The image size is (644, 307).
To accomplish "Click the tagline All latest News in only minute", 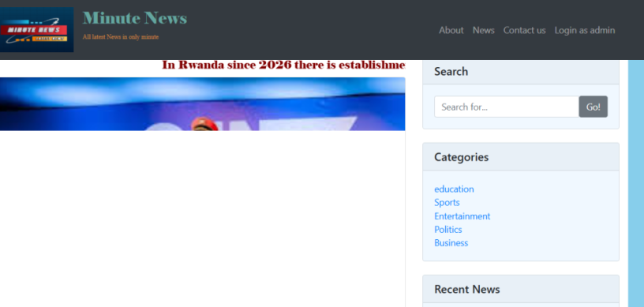I will coord(120,37).
